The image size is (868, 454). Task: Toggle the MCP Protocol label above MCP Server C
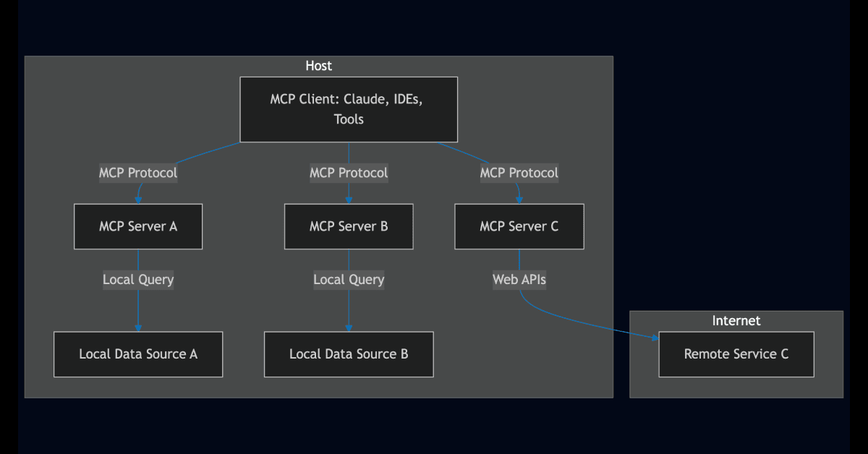pos(519,173)
